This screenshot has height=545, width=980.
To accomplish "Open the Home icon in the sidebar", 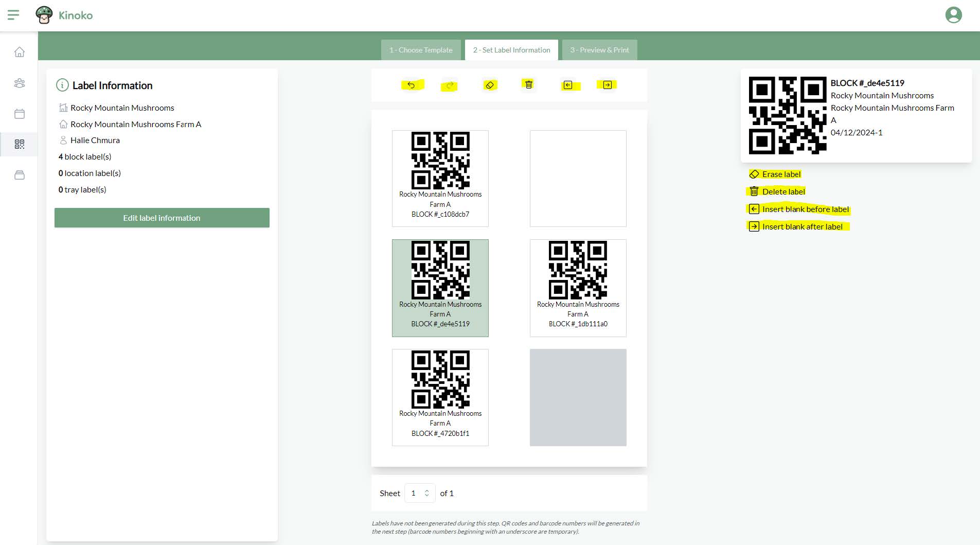I will coord(19,52).
